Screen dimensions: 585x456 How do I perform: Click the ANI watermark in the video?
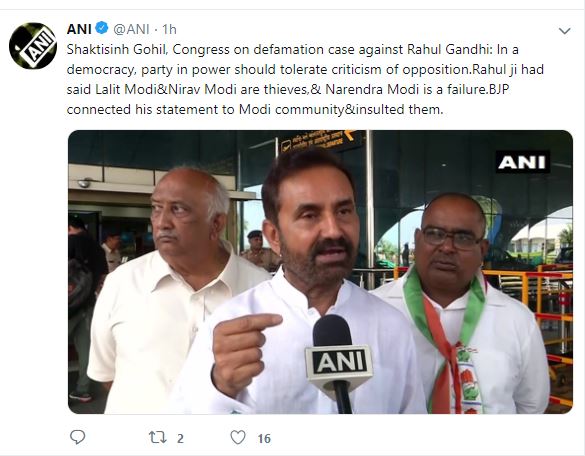[x=522, y=162]
